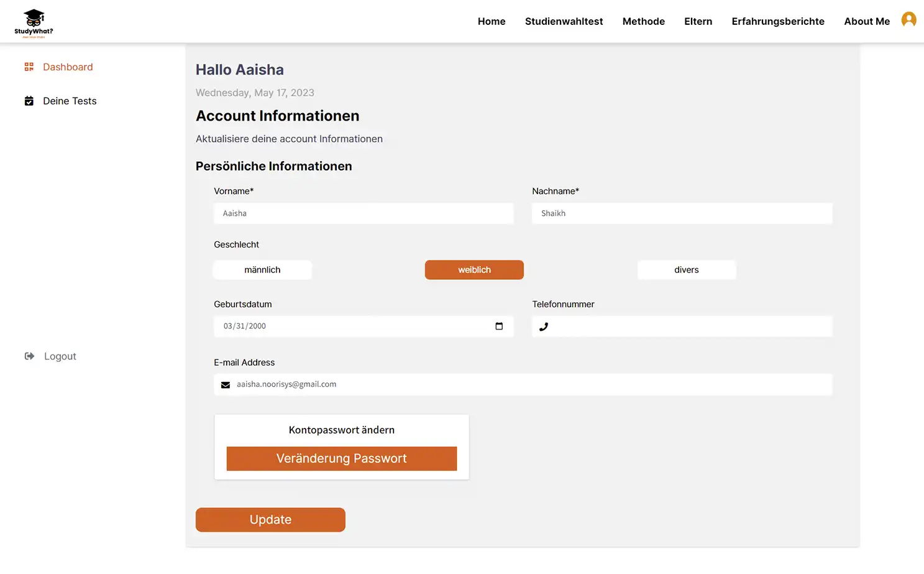Open the Eltern page
The image size is (924, 574).
[698, 21]
